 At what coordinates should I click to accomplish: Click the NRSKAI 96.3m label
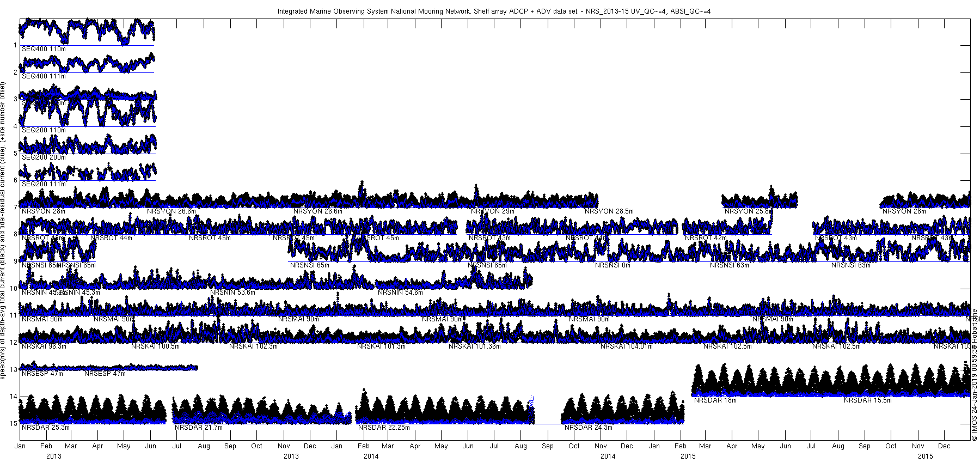[x=44, y=346]
